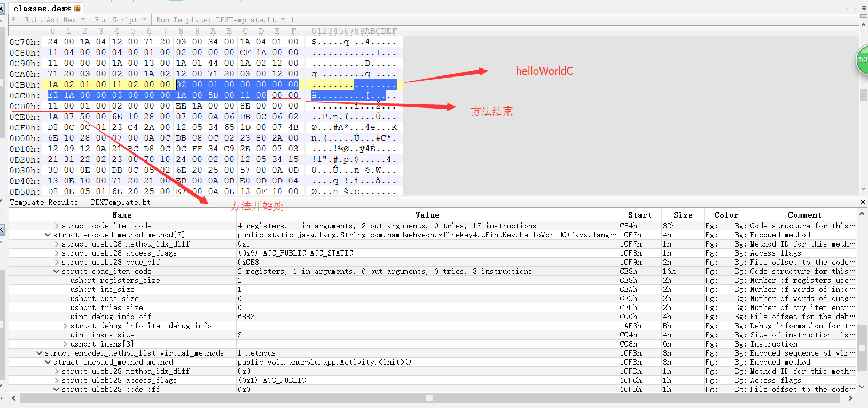Expand the uleb128 method_idx_diff row valued 0x1

57,244
